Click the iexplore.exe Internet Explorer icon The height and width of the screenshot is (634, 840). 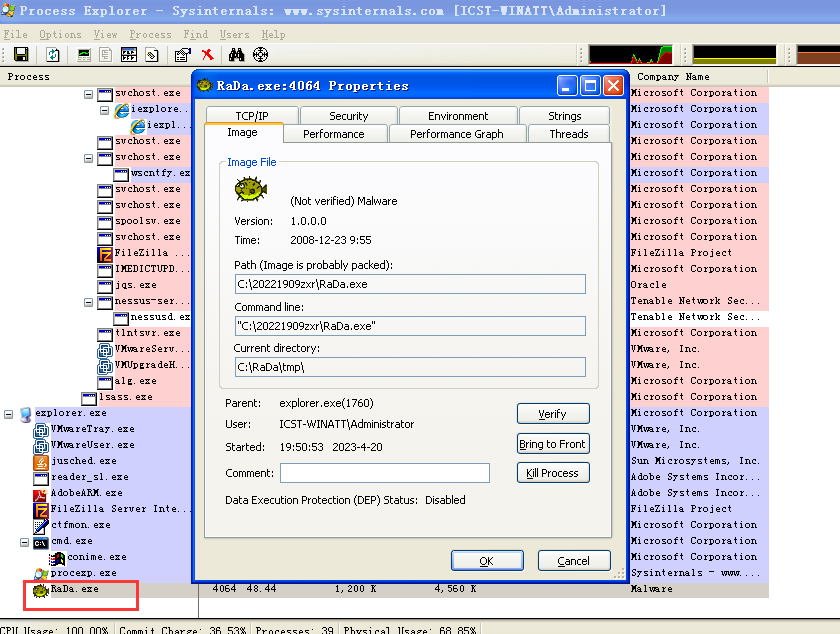click(122, 110)
